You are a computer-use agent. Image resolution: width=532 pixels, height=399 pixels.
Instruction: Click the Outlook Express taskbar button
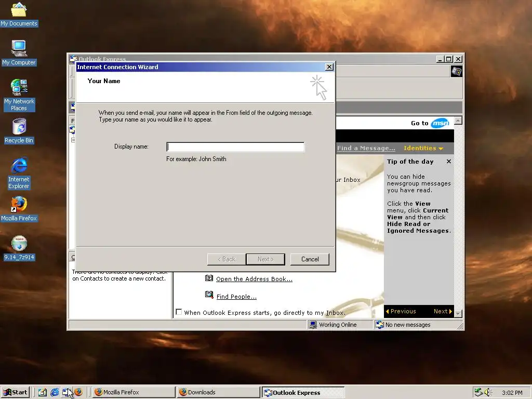tap(303, 392)
